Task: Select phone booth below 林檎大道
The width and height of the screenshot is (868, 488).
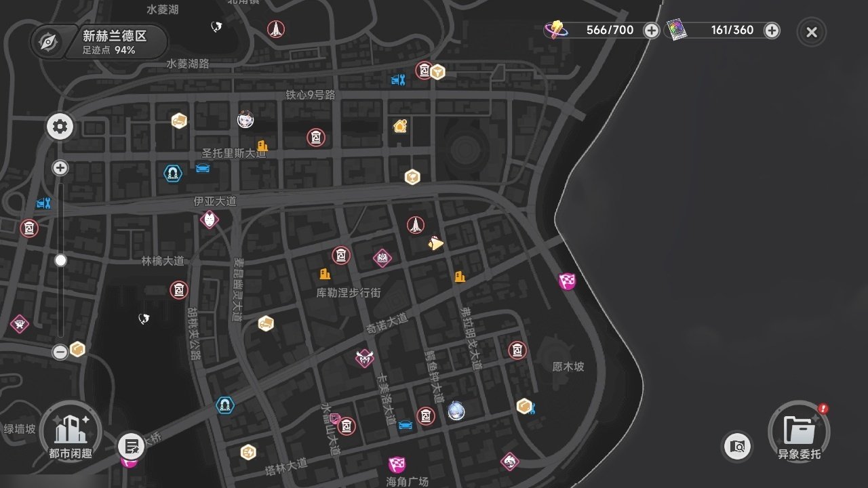Action: click(x=179, y=290)
